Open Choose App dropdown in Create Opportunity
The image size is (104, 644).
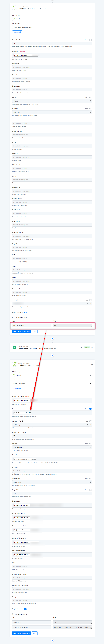pyautogui.click(x=52, y=375)
